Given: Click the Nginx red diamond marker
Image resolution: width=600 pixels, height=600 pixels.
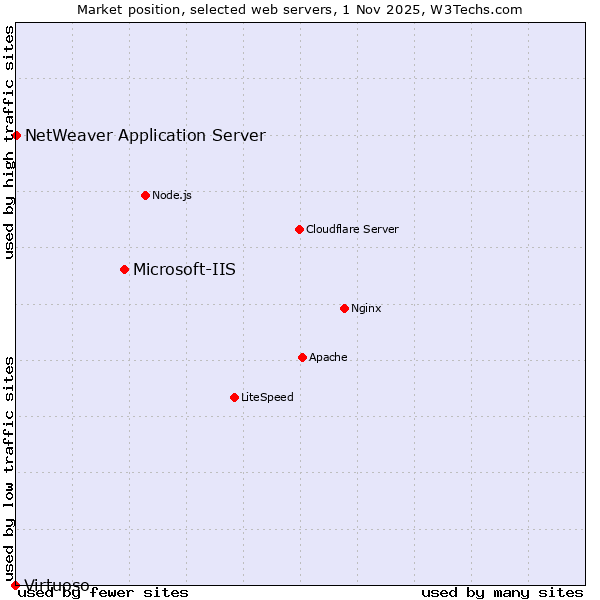Looking at the screenshot, I should coord(344,308).
